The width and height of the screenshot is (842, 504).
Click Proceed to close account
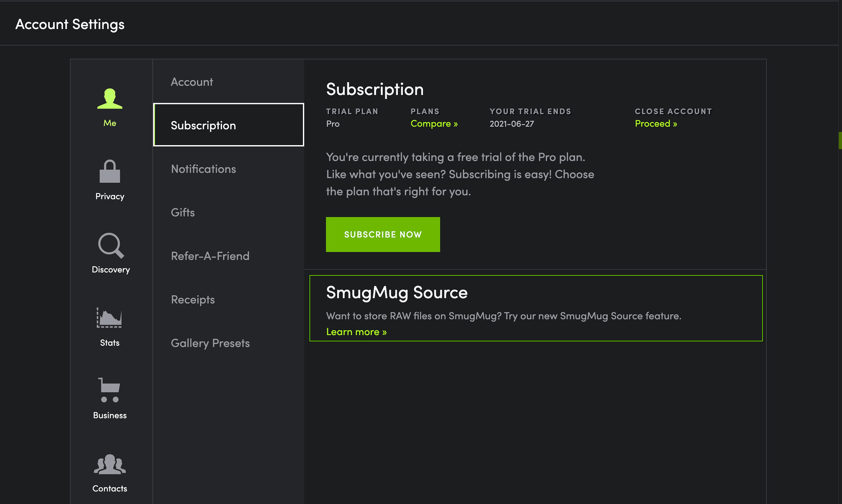tap(656, 124)
